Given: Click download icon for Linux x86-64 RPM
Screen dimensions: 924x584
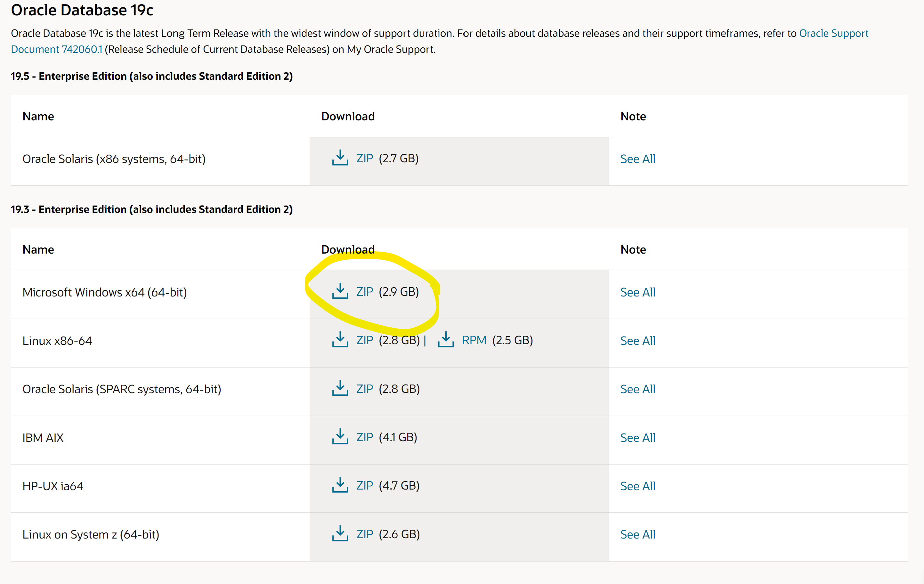Looking at the screenshot, I should (446, 340).
